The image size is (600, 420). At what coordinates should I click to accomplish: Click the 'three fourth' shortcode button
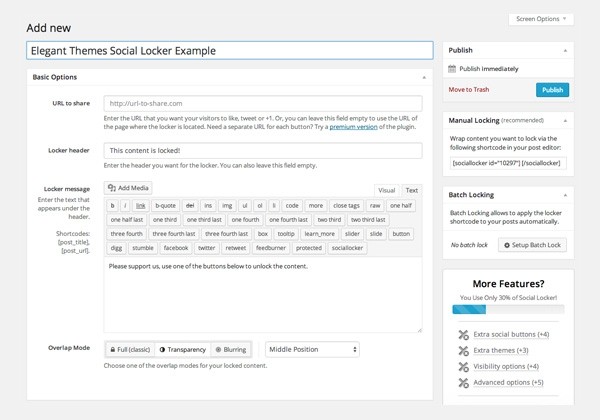pos(126,234)
